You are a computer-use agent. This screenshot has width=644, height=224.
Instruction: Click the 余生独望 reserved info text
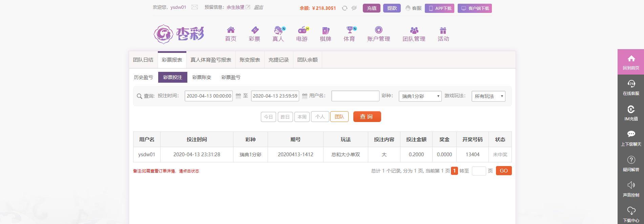tap(235, 7)
